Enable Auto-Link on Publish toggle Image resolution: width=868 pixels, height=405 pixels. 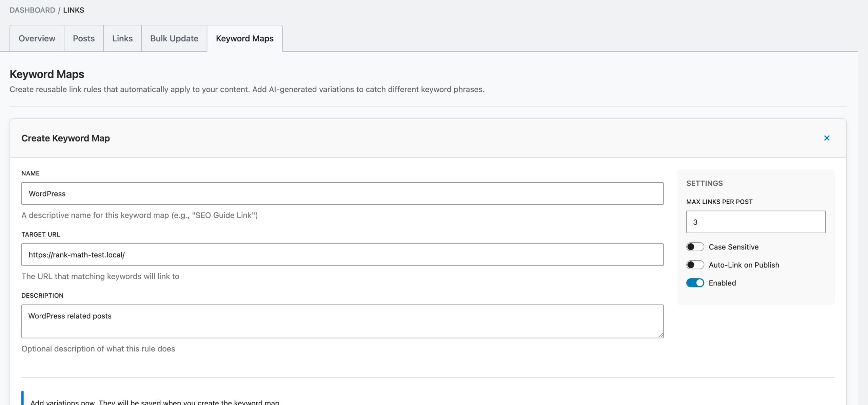pyautogui.click(x=695, y=265)
